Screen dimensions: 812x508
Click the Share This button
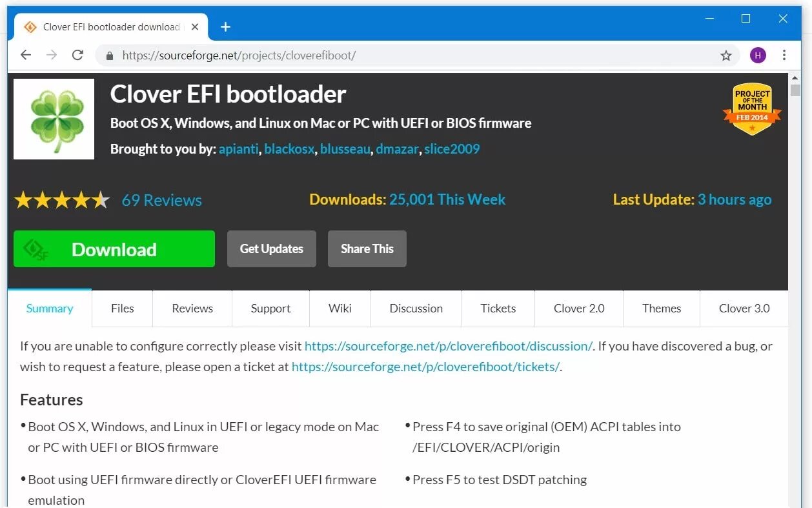click(x=367, y=249)
